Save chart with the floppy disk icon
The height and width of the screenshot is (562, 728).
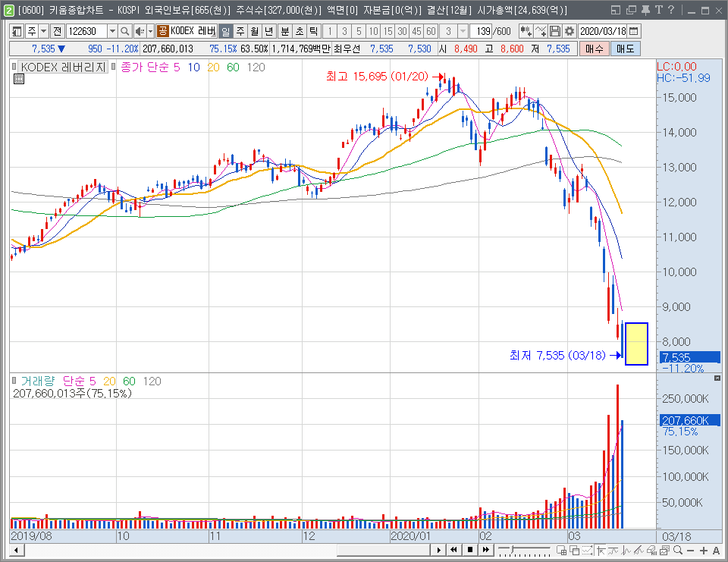[x=555, y=31]
